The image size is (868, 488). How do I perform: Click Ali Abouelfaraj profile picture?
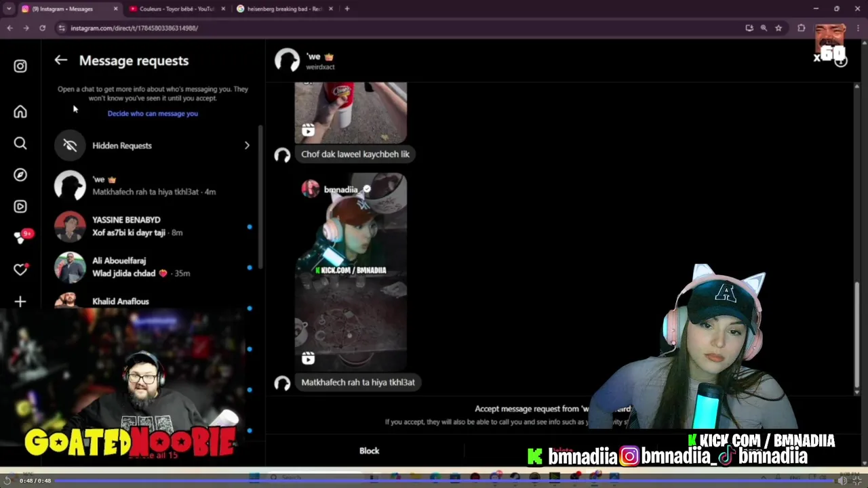pos(70,268)
